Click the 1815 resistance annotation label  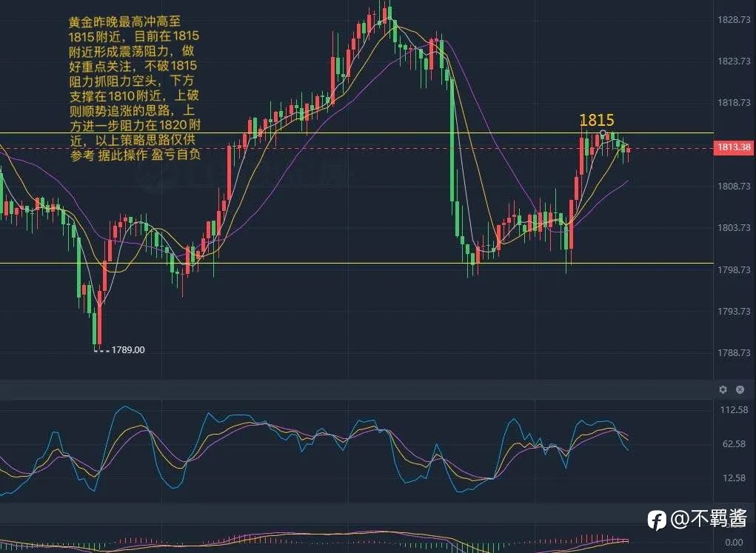click(596, 120)
